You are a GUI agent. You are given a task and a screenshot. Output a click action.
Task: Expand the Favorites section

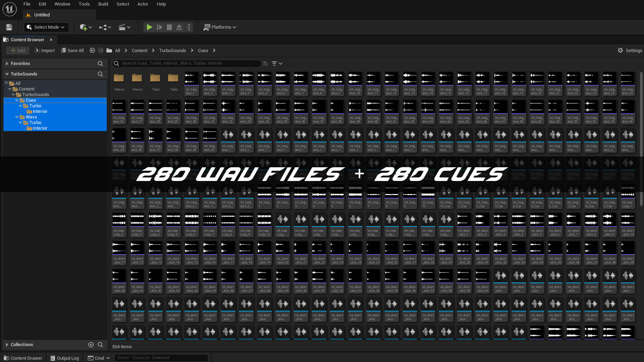pos(7,63)
